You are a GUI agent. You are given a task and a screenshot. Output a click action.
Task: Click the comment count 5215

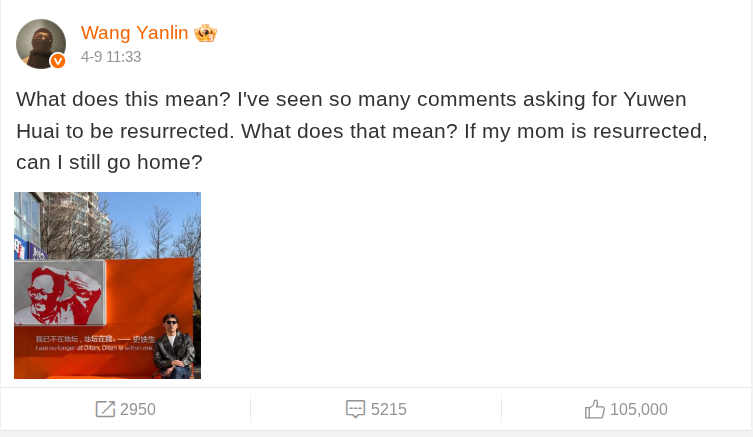(389, 409)
